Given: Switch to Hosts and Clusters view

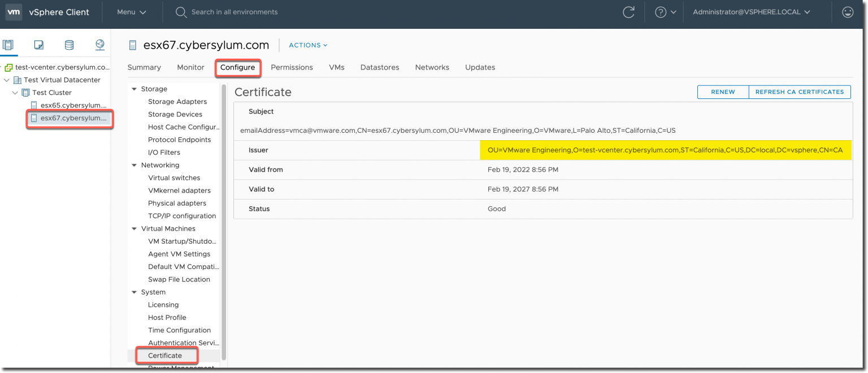Looking at the screenshot, I should click(x=8, y=45).
